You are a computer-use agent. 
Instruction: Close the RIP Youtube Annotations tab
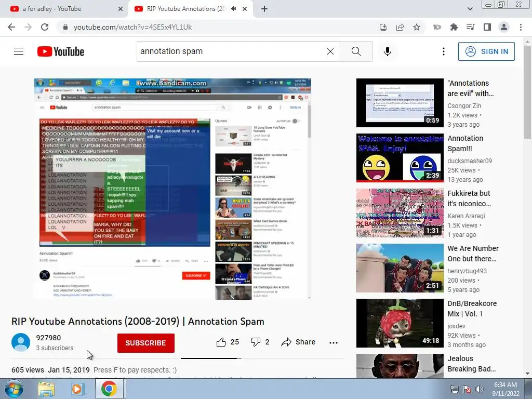pos(245,9)
